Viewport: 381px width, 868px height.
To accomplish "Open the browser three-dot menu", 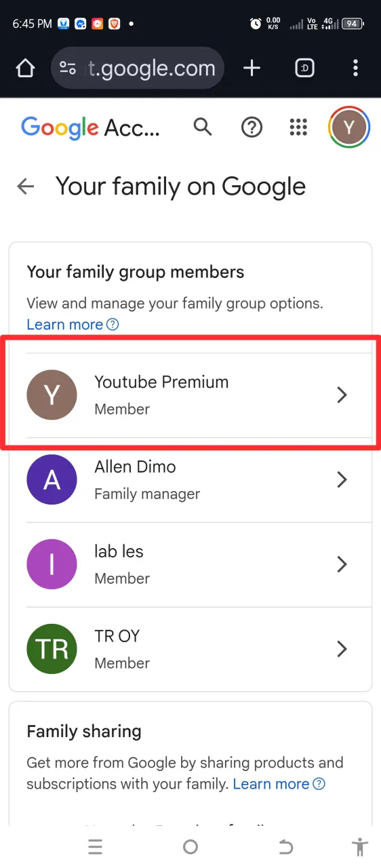I will [x=356, y=68].
